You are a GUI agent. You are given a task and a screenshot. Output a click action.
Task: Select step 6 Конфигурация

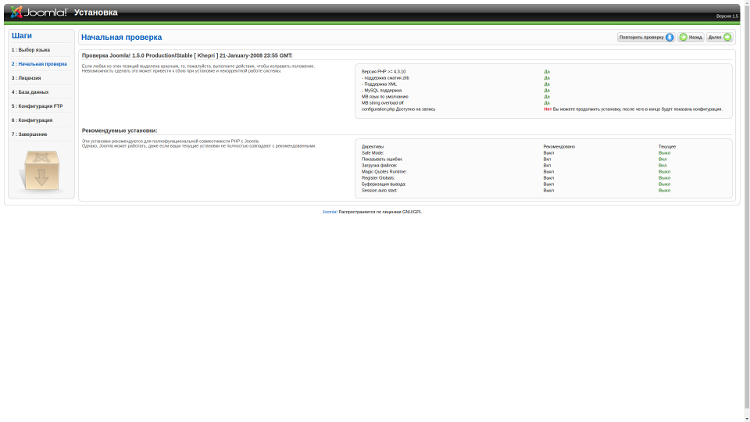tap(32, 120)
